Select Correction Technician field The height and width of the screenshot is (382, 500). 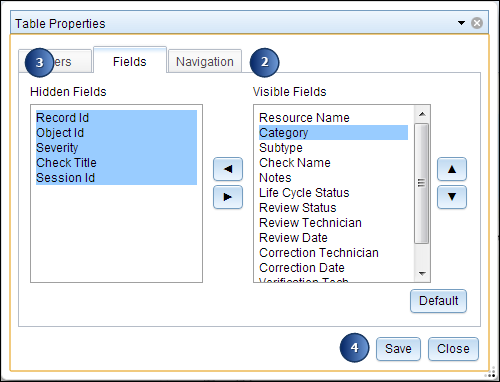333,253
